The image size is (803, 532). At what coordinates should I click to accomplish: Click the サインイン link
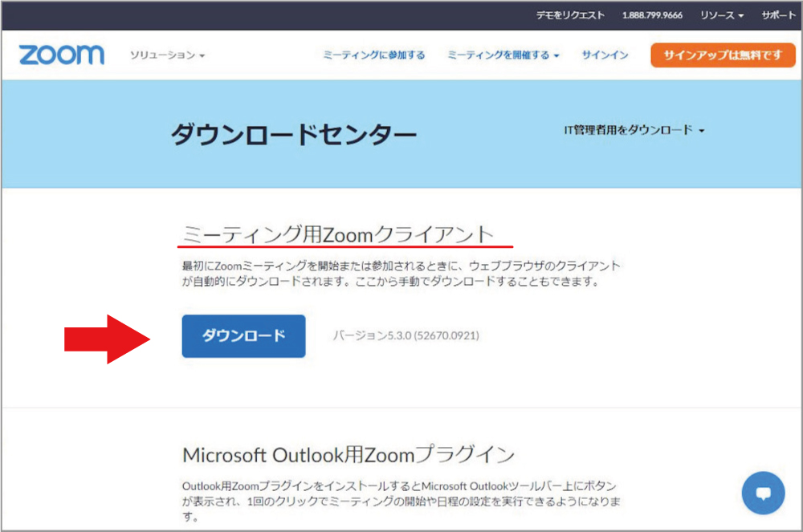[605, 55]
